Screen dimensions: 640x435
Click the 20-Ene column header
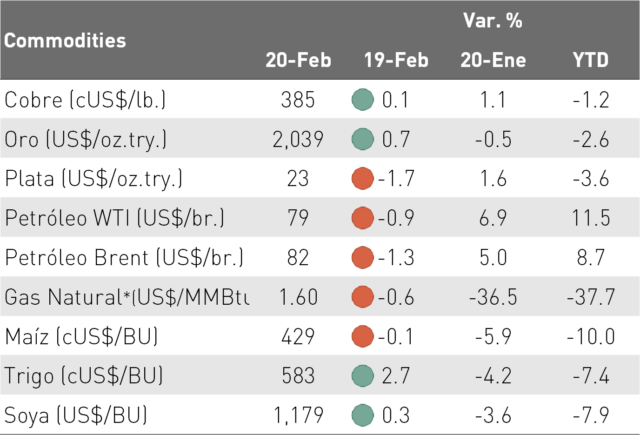pos(493,60)
